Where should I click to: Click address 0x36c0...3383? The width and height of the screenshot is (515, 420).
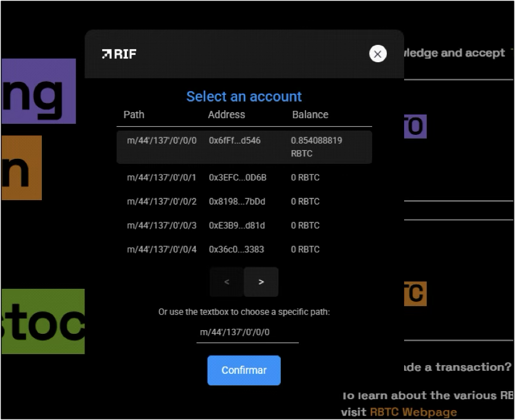237,249
